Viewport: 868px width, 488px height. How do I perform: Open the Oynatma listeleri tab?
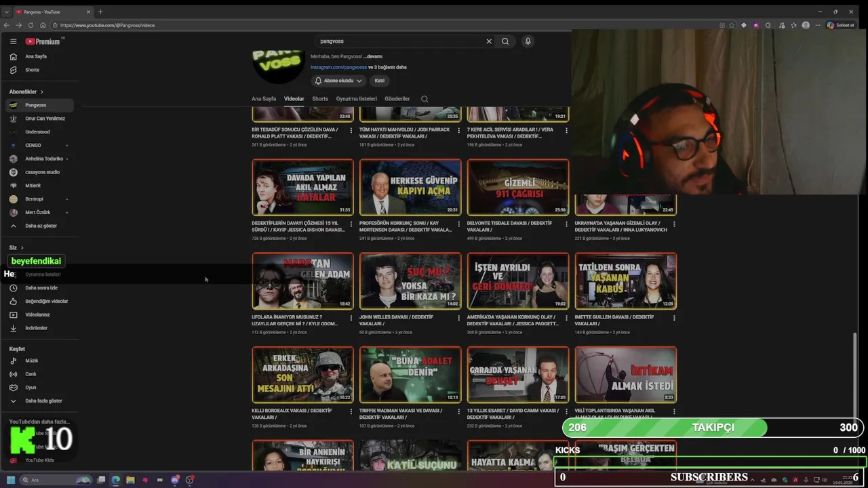pos(357,99)
